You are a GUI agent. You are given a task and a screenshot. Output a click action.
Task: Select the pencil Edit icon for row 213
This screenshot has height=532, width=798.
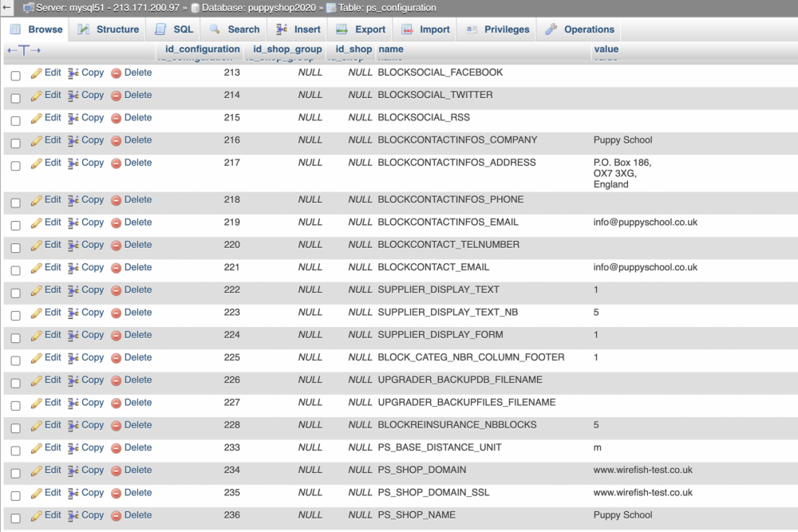click(35, 73)
